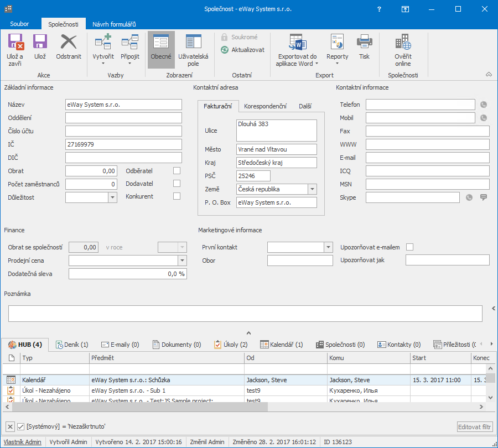Expand the Prodejní cena dropdown
This screenshot has width=498, height=448.
point(182,261)
